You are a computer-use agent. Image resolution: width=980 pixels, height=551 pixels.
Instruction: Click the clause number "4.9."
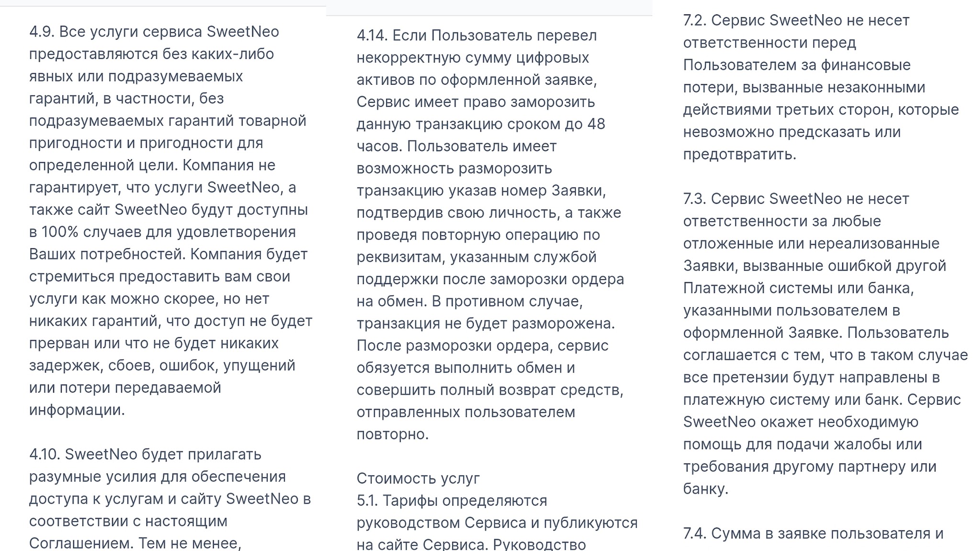[42, 32]
